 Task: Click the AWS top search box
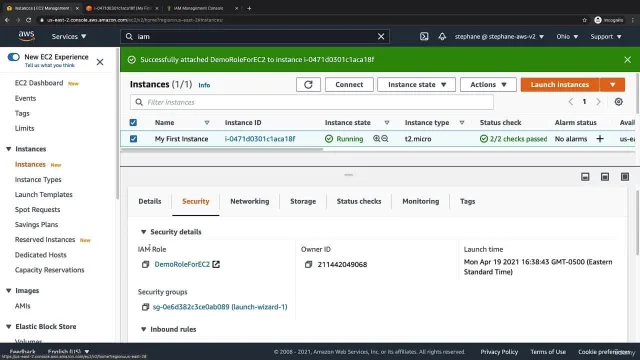tap(255, 36)
